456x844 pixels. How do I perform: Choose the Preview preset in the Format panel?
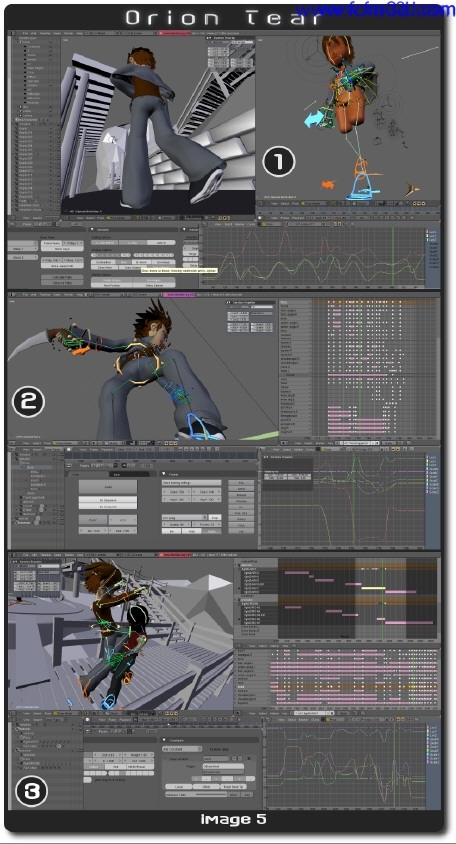click(241, 501)
